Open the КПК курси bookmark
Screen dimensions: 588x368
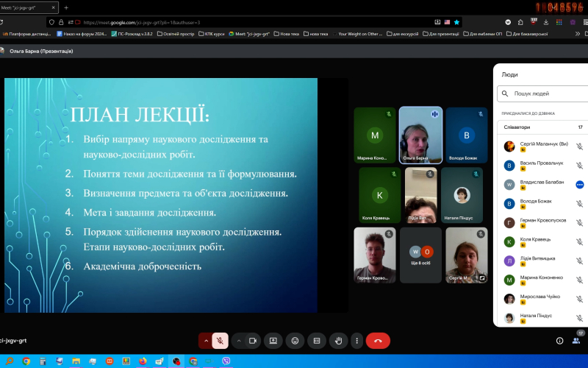[x=213, y=33]
